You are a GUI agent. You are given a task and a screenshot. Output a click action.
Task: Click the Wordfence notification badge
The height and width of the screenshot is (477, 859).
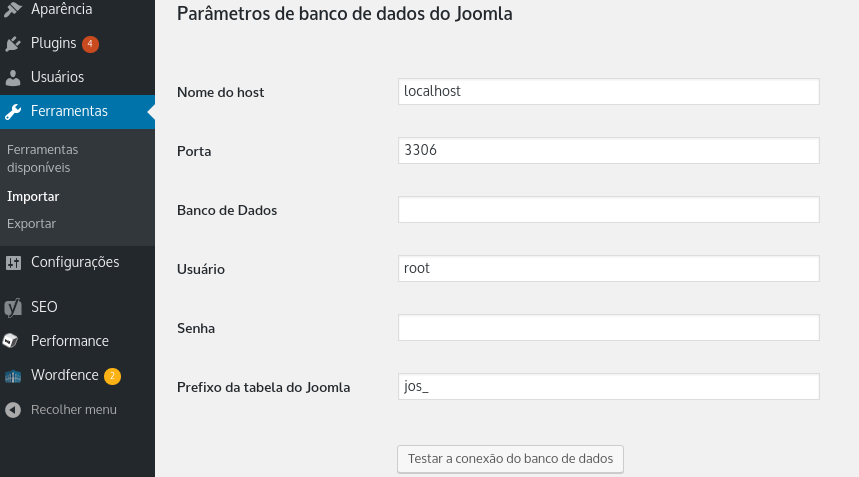112,376
